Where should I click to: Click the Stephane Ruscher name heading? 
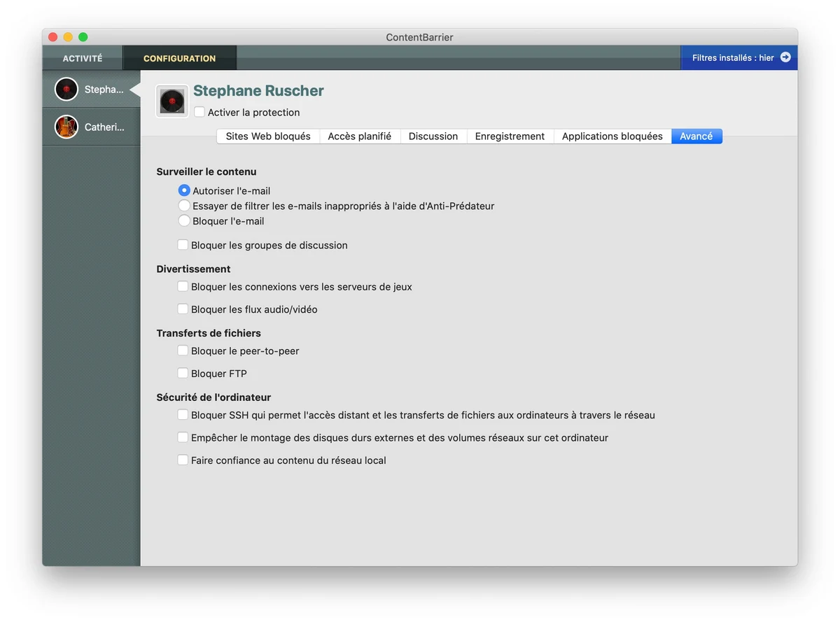pyautogui.click(x=258, y=91)
